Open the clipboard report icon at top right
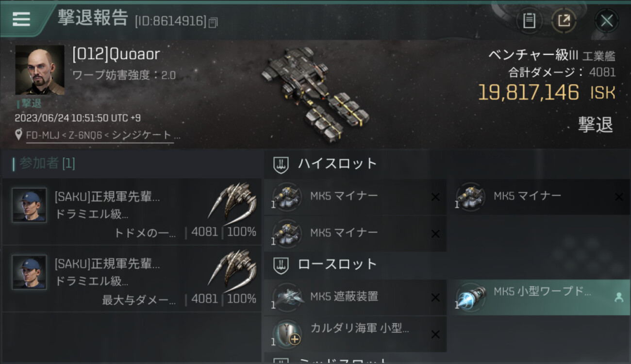Screen dimensions: 631x364 (x=529, y=21)
